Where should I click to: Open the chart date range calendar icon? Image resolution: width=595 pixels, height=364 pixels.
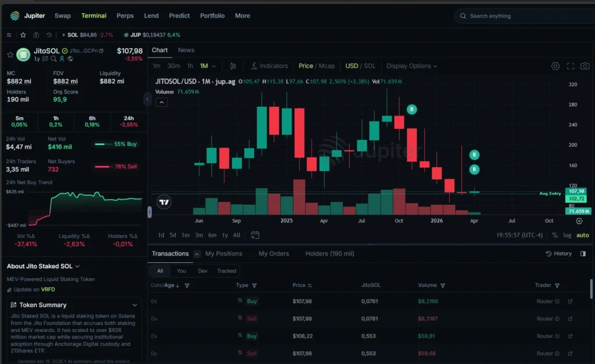pyautogui.click(x=255, y=235)
